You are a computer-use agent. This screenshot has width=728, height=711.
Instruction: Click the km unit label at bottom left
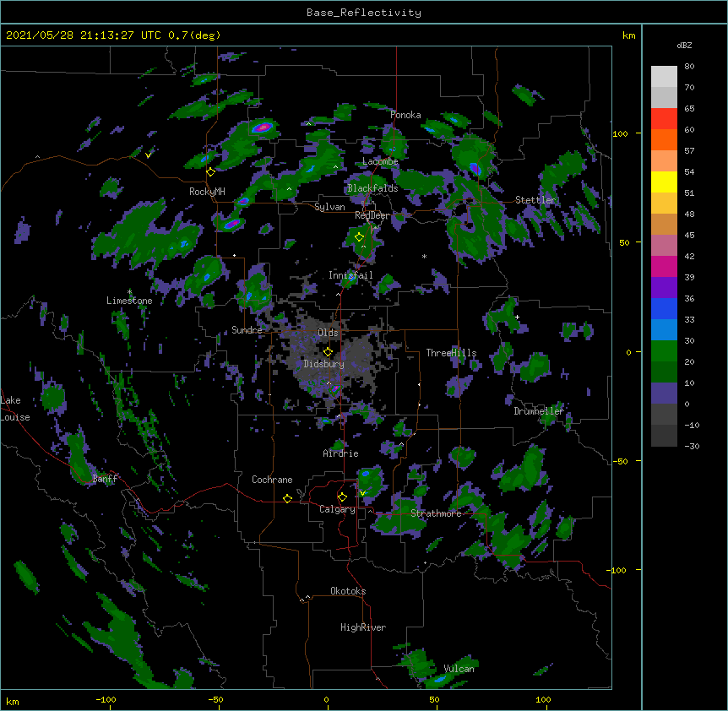point(13,701)
